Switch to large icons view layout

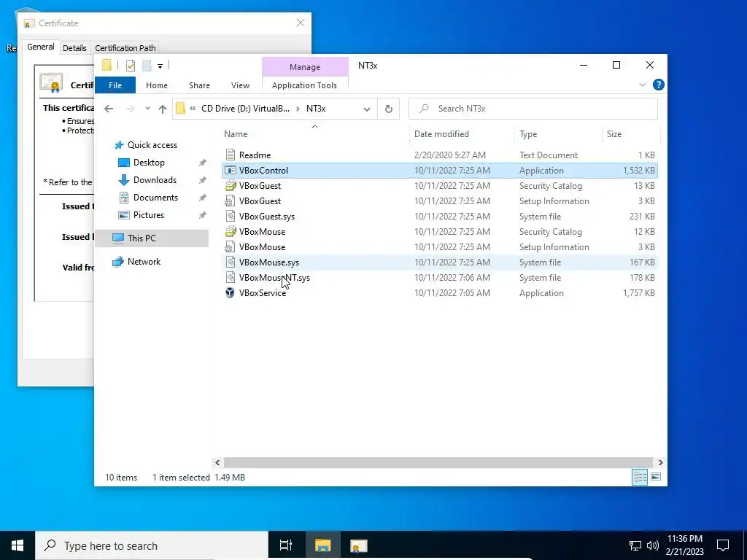tap(656, 477)
